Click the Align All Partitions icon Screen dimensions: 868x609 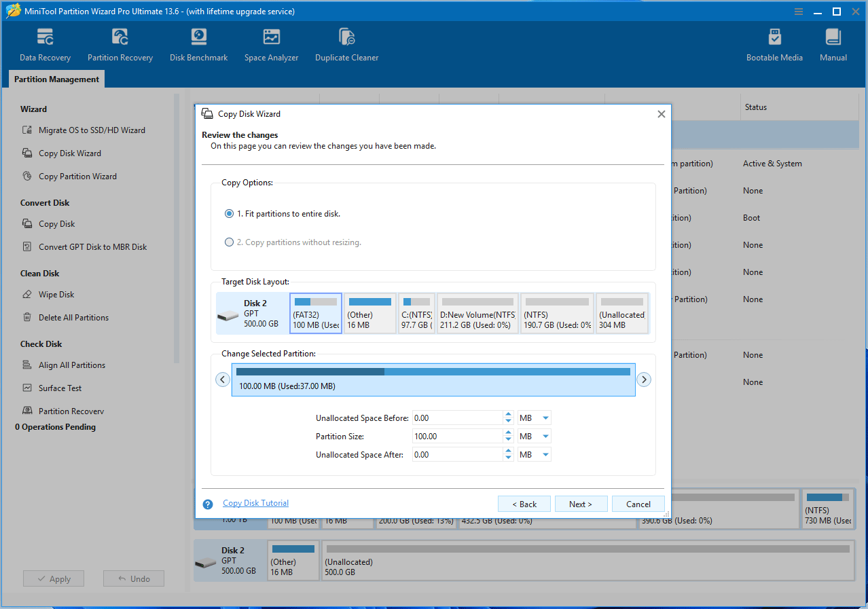click(x=27, y=365)
